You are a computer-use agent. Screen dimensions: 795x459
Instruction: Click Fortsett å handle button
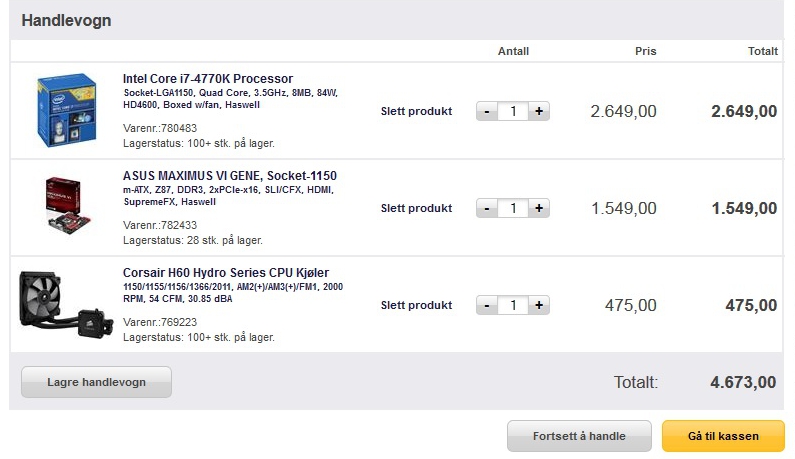(x=579, y=436)
